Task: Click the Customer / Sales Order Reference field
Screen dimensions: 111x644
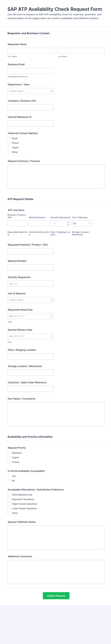Action: pos(31,389)
